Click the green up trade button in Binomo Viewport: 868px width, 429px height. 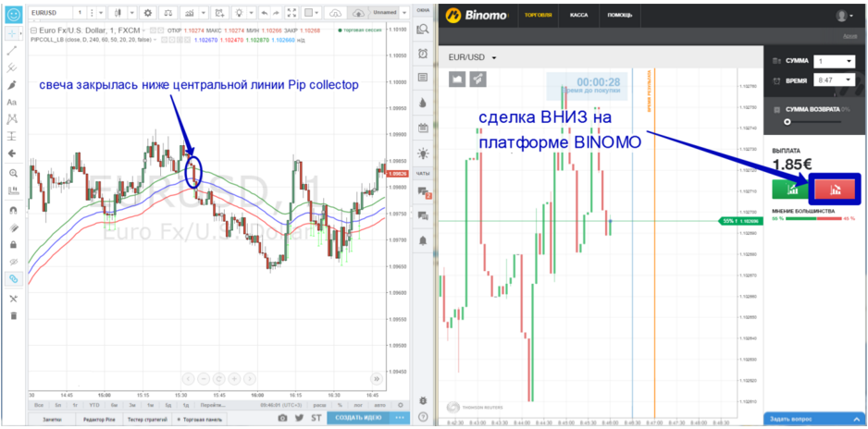pos(789,189)
